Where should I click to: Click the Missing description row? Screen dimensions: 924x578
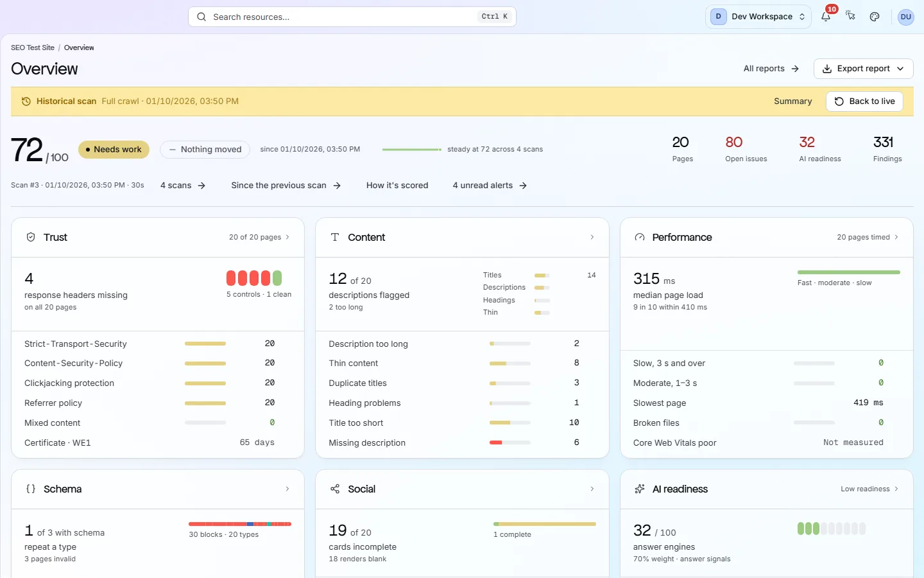point(462,442)
